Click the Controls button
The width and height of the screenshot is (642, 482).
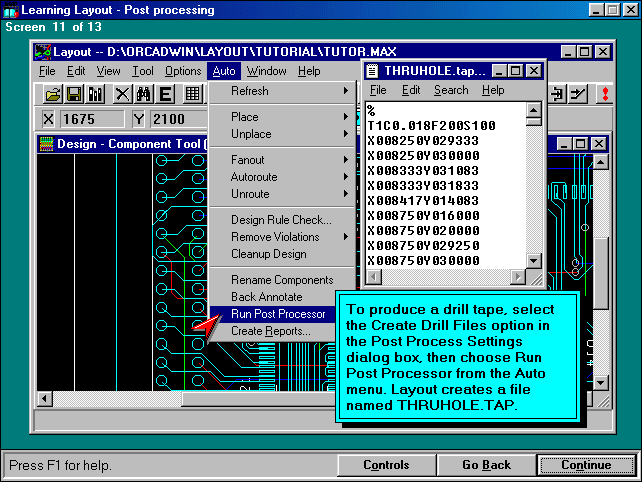[386, 465]
